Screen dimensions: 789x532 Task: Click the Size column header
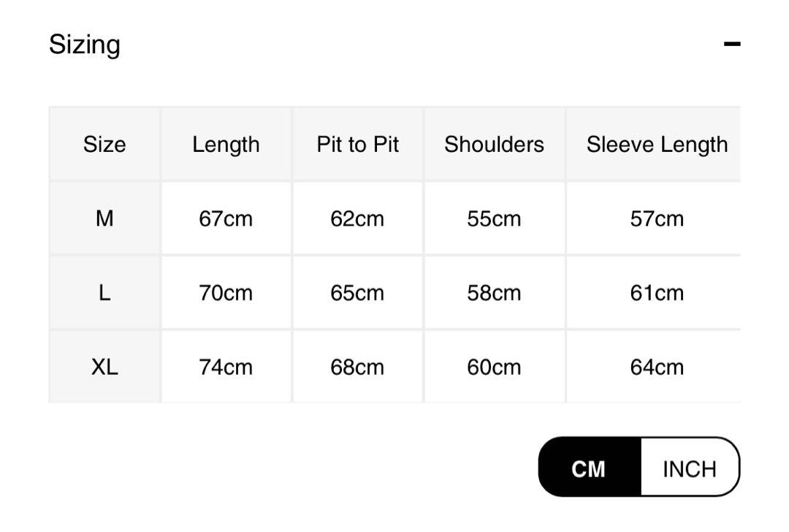pos(104,145)
